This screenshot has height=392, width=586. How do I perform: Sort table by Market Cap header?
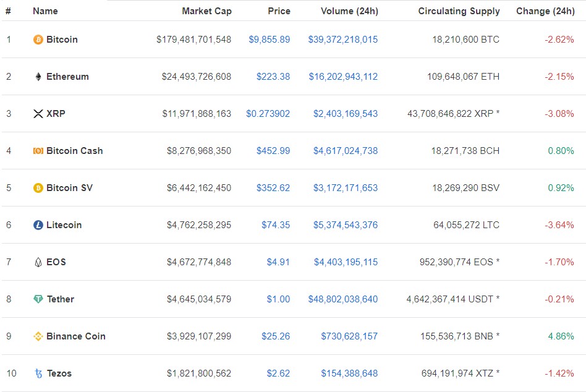pyautogui.click(x=206, y=11)
